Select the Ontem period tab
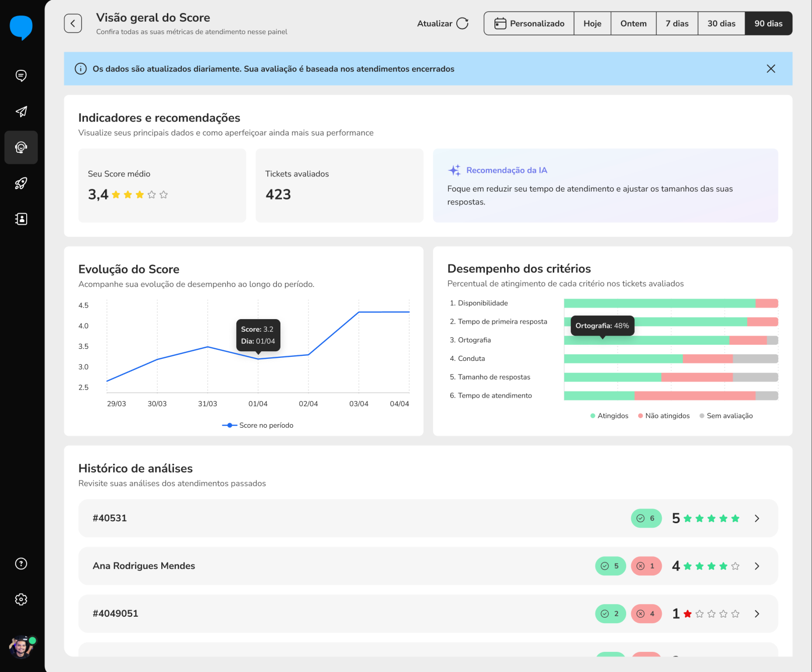 [634, 24]
